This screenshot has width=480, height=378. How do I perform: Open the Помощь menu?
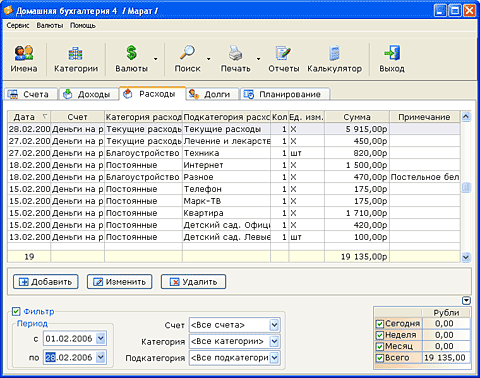[83, 26]
